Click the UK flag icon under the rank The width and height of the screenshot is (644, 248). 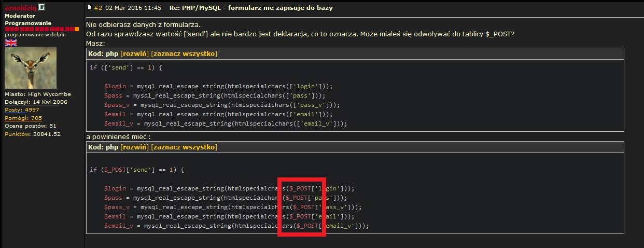10,43
